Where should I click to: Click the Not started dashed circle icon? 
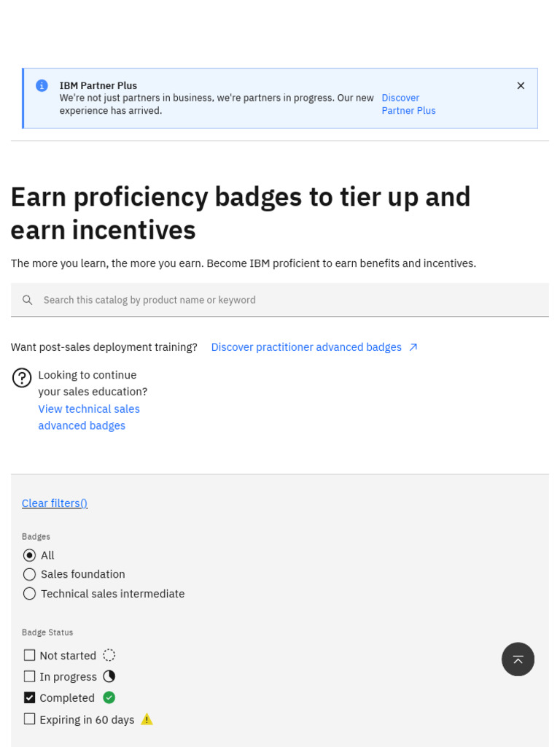109,655
